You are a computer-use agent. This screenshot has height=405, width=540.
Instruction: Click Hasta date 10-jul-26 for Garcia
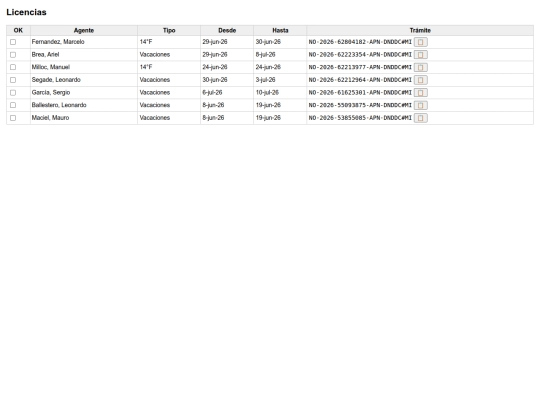coord(267,92)
